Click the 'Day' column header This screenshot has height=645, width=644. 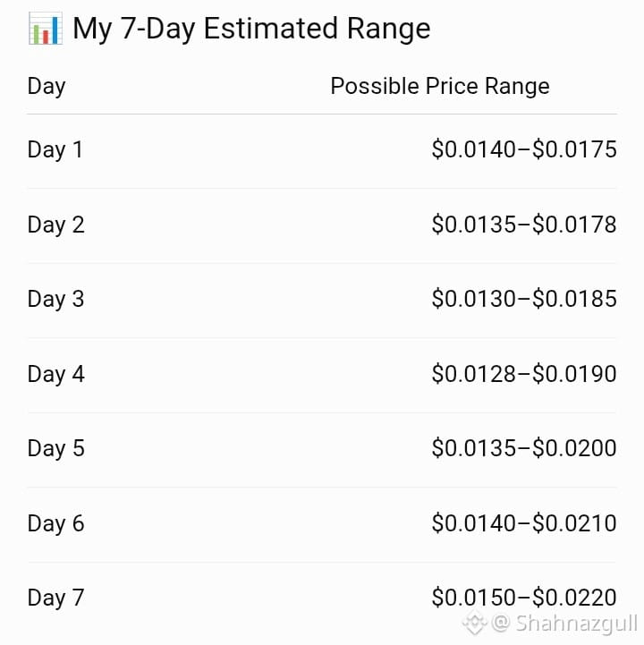pyautogui.click(x=47, y=87)
